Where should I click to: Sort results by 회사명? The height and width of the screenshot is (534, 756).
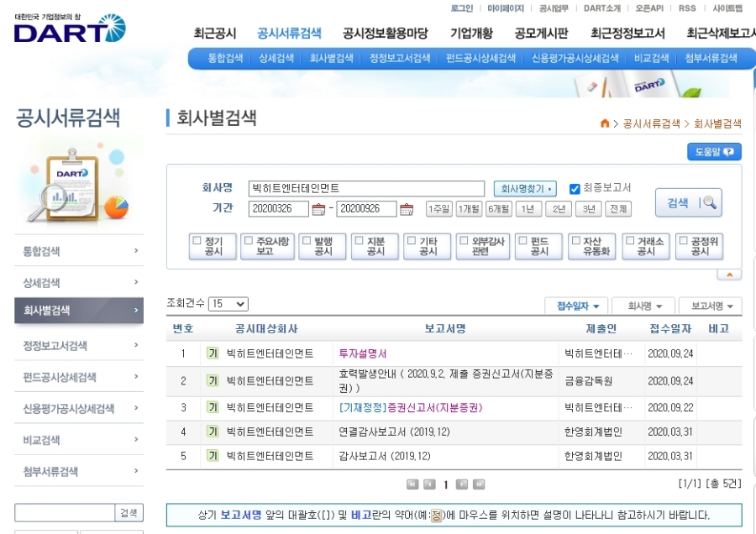tap(643, 306)
